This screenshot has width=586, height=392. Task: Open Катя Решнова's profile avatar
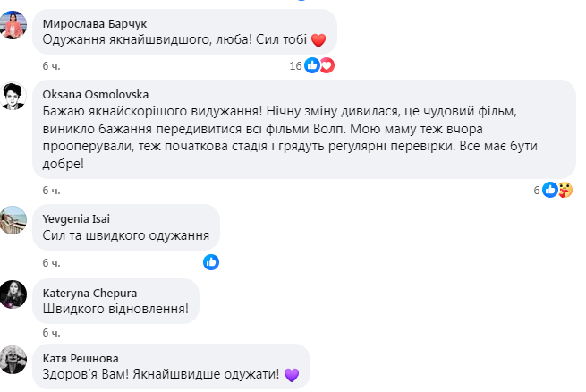point(13,360)
